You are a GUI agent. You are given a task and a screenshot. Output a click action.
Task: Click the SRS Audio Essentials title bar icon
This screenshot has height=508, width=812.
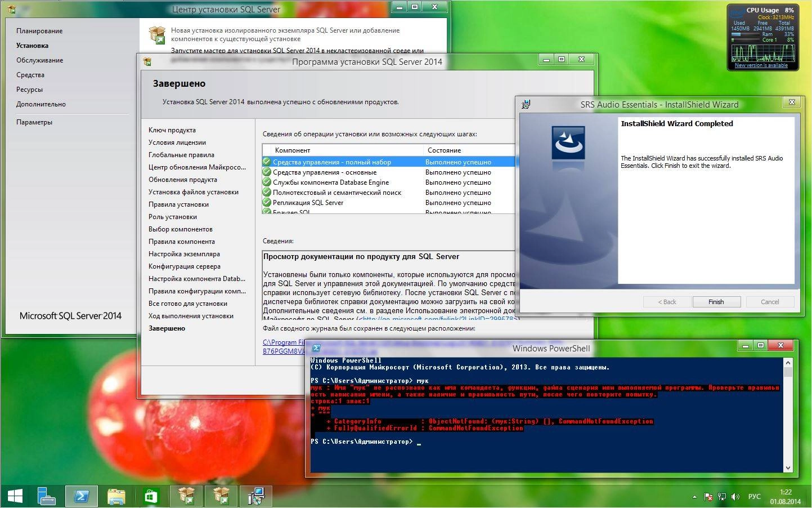526,104
